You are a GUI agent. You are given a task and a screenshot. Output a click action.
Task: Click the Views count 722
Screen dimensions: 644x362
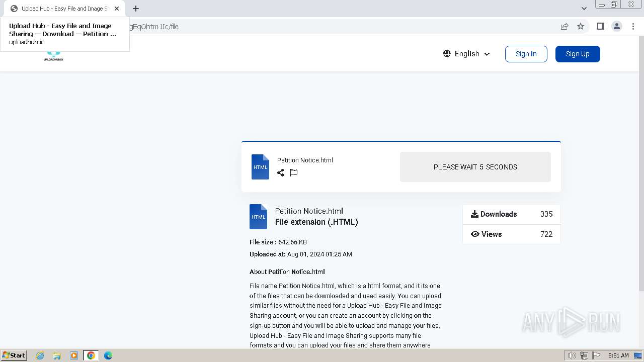click(x=546, y=234)
